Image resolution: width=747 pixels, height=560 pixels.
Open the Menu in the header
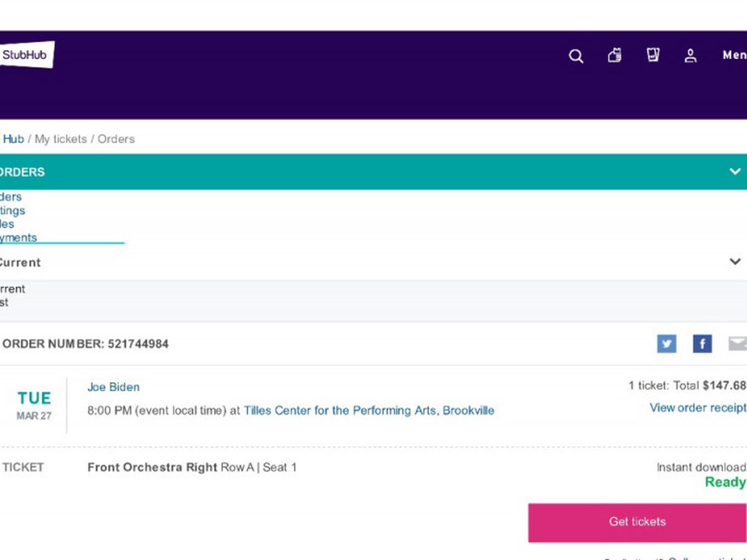pos(734,55)
